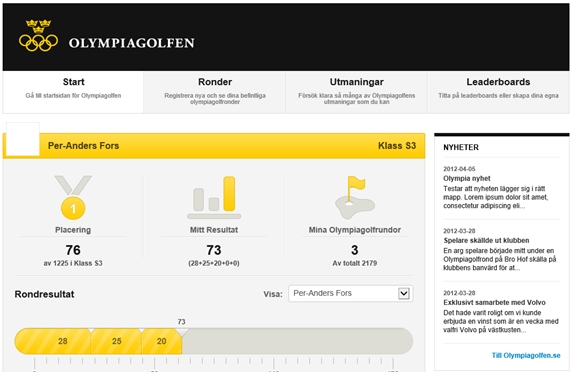Click the placement value 76
Screen dimensions: 570x372
(x=73, y=250)
